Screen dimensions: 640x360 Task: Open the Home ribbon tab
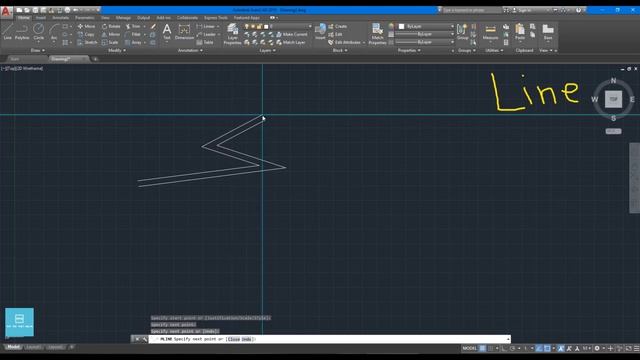(23, 18)
